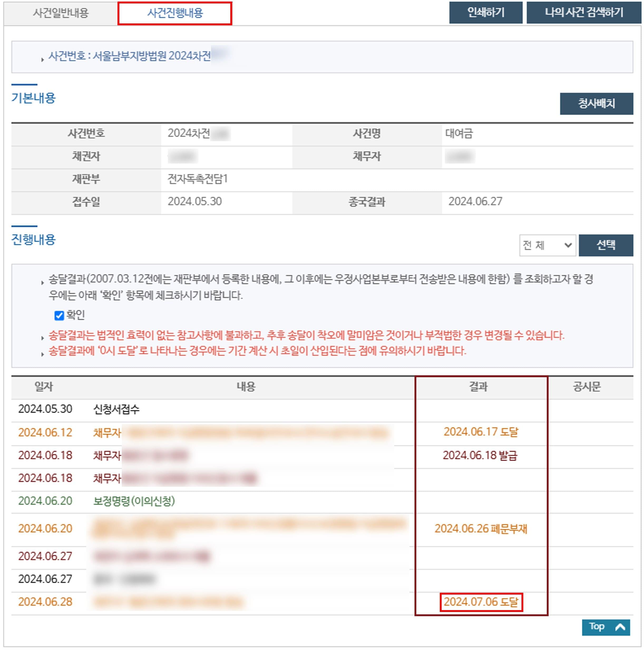Select the 사건번호 서울남부지방법원 2024차전 header text
The width and height of the screenshot is (644, 652).
coord(130,56)
